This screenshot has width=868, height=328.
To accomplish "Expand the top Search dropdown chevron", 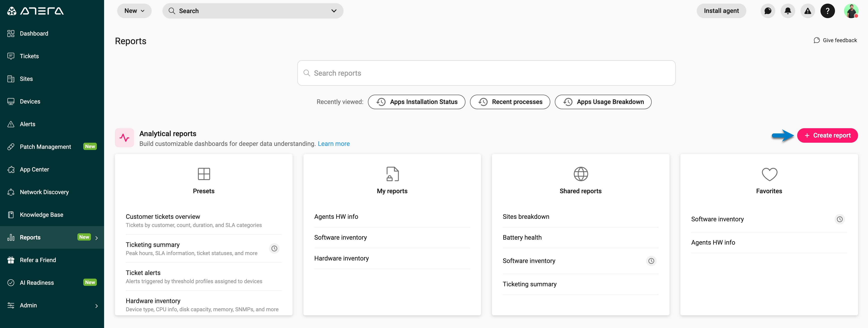I will (334, 11).
